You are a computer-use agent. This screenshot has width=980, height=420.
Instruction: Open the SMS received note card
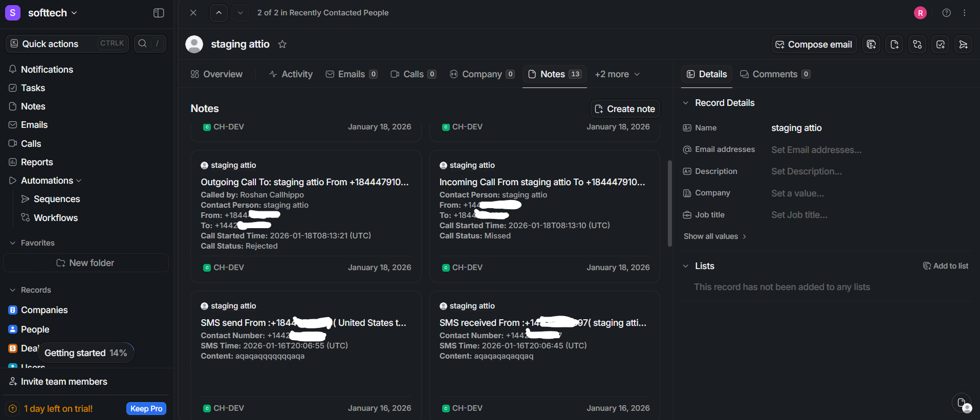pos(545,357)
